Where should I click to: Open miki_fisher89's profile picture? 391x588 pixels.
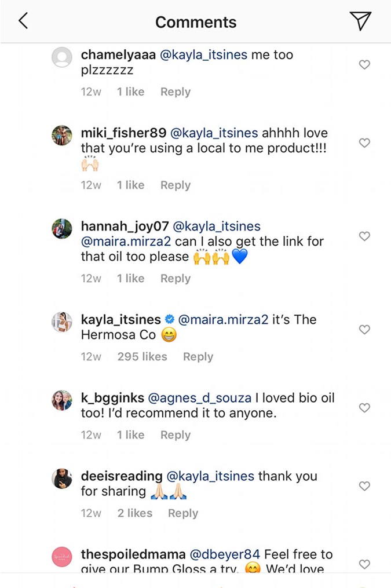62,136
